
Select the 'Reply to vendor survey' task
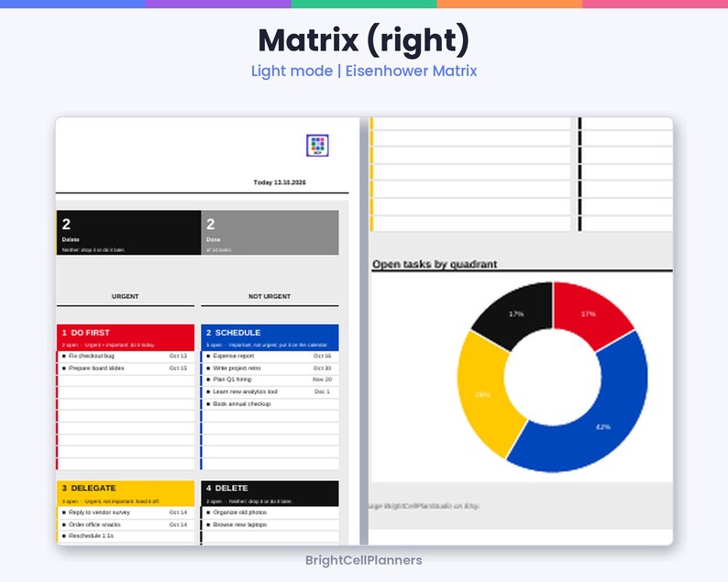click(99, 512)
